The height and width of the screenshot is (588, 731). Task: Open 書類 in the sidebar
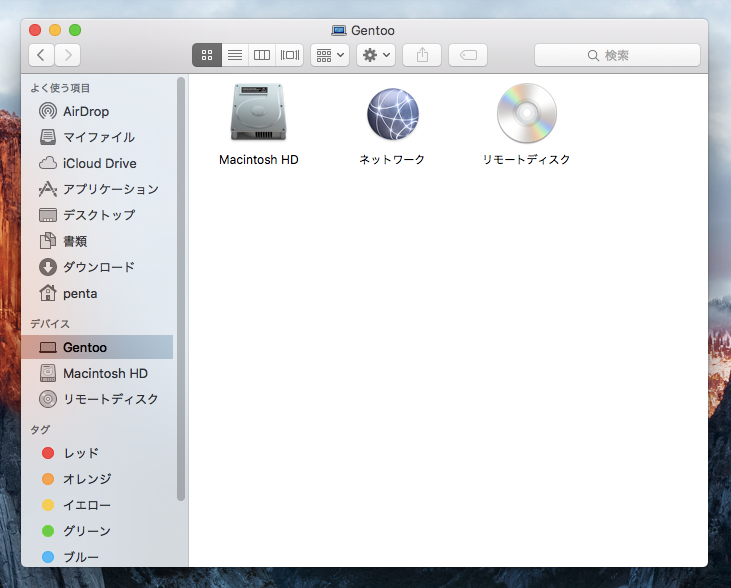coord(97,241)
